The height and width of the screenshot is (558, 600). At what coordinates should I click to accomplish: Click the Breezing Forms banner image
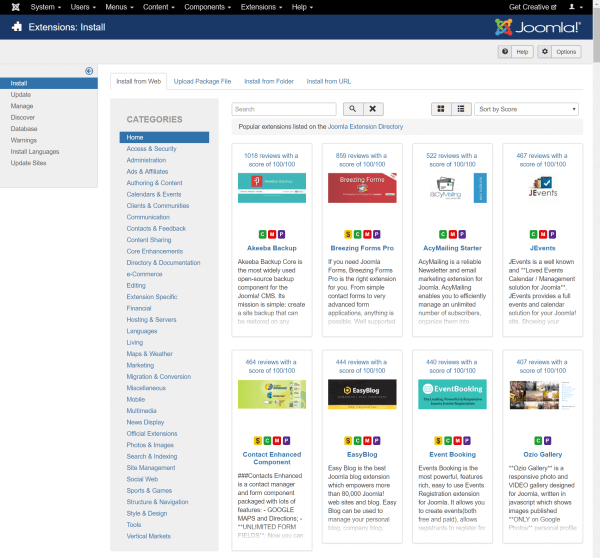point(362,188)
